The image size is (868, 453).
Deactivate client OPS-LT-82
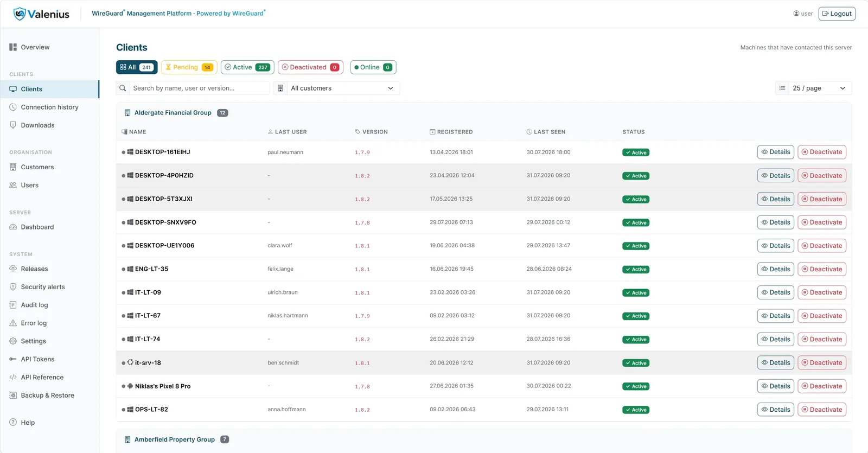click(x=822, y=410)
